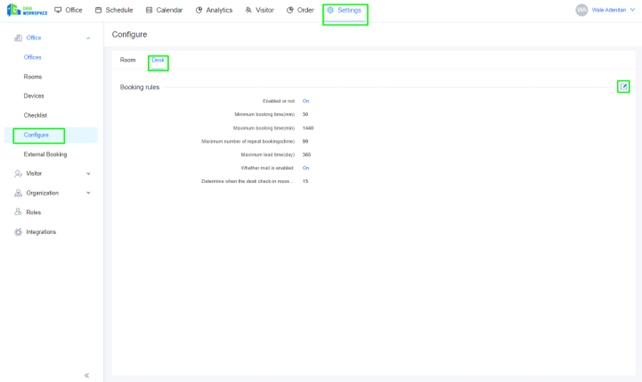Click the Analytics pie chart icon
Screen dimensions: 642x382
[x=199, y=10]
